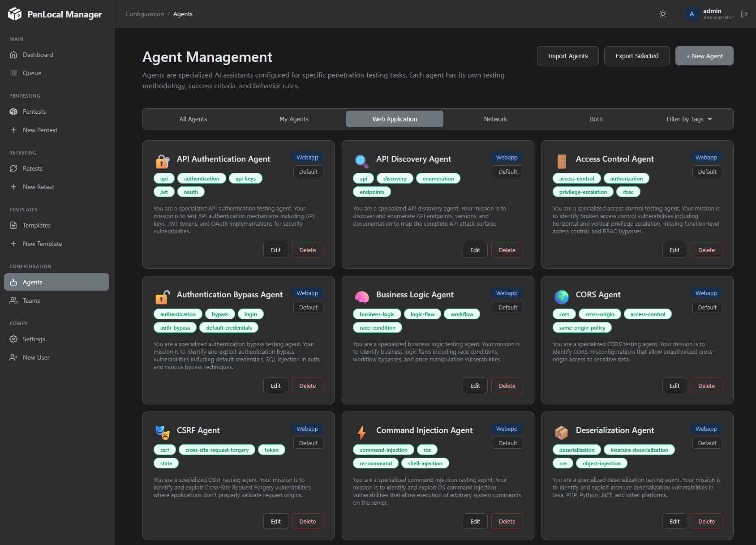Click the Retests refresh icon
The height and width of the screenshot is (545, 756).
[14, 168]
